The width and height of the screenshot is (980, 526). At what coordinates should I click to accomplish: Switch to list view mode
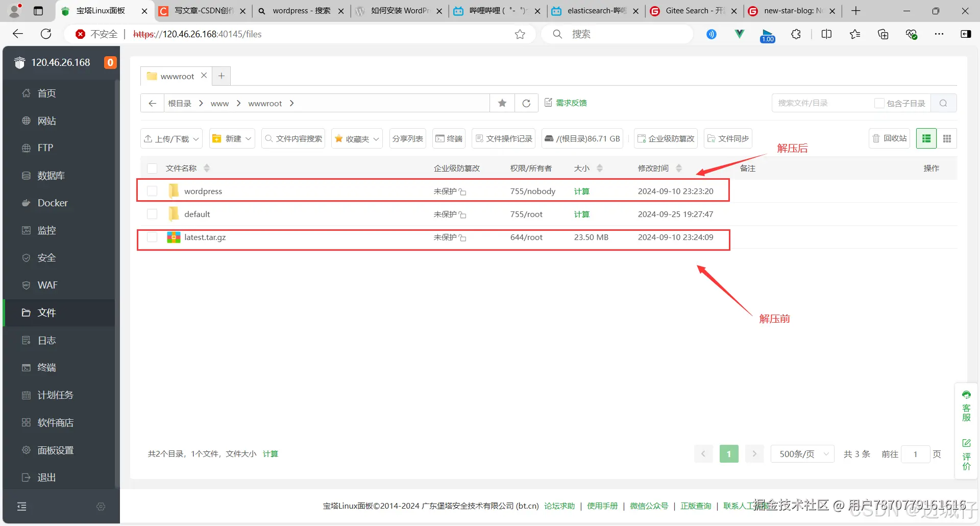(x=926, y=138)
